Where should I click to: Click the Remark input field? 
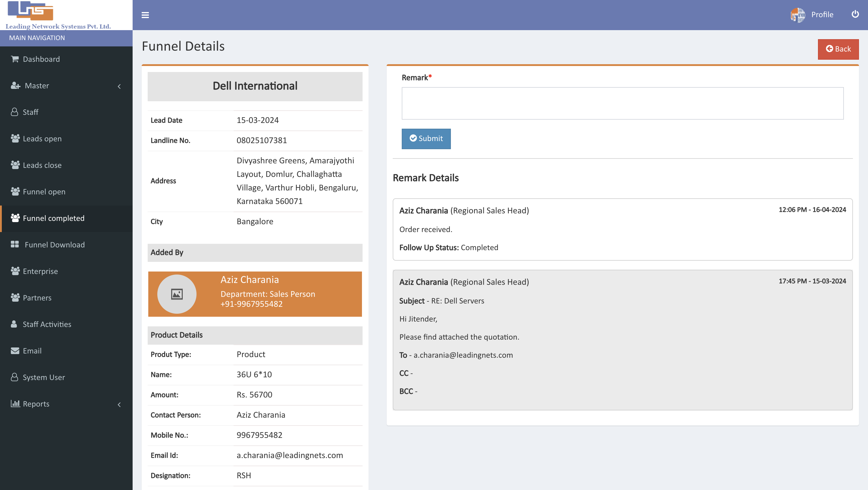point(622,103)
